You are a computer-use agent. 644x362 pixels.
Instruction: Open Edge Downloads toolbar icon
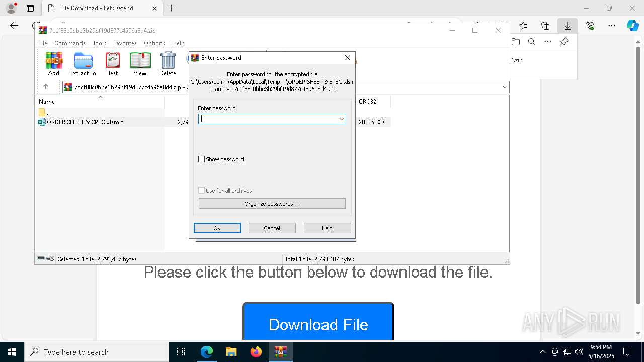point(567,26)
